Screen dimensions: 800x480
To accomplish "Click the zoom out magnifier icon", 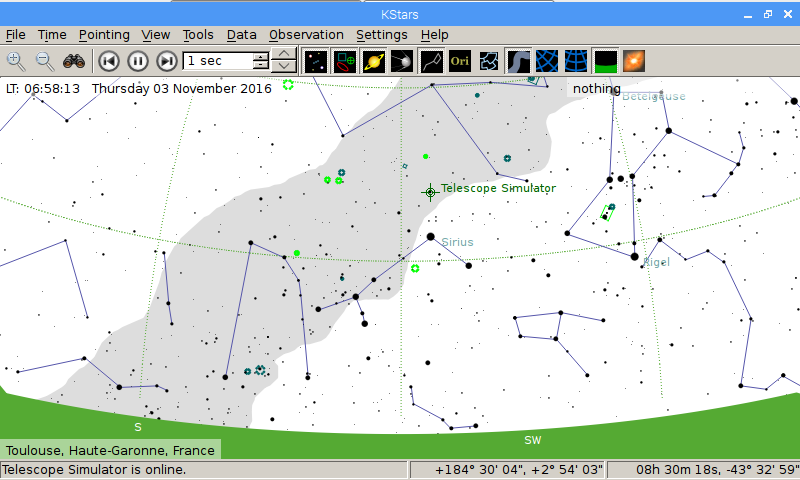I will click(45, 61).
